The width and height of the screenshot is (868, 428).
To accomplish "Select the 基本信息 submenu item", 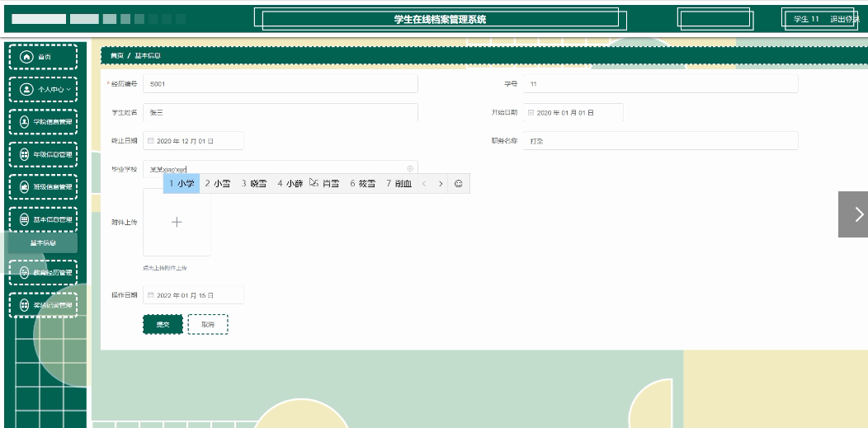I will tap(43, 242).
